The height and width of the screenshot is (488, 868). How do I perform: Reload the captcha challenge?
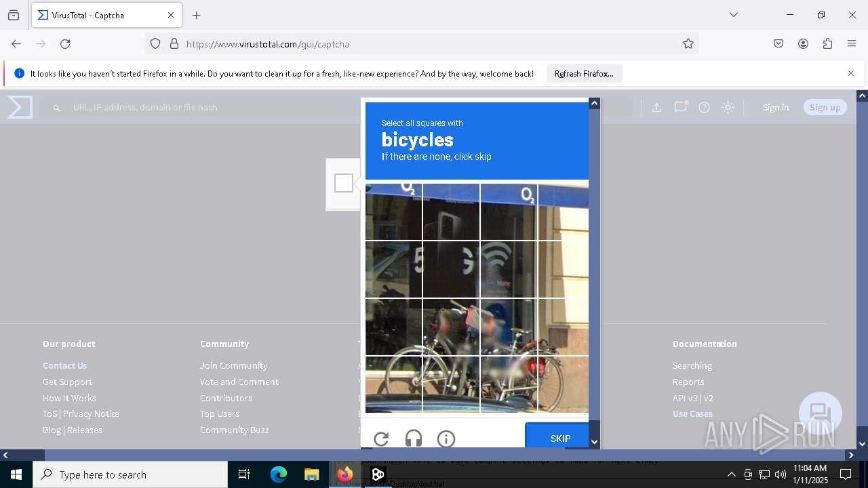381,439
